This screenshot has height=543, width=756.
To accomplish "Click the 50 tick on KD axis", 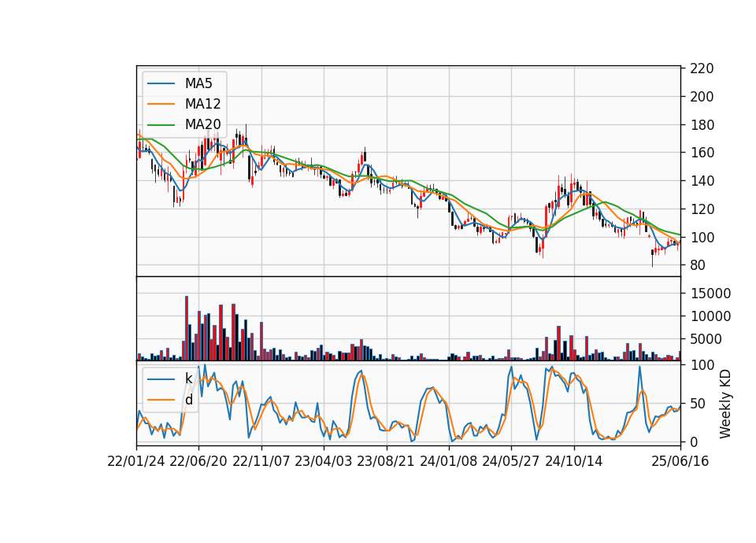I will tap(698, 403).
